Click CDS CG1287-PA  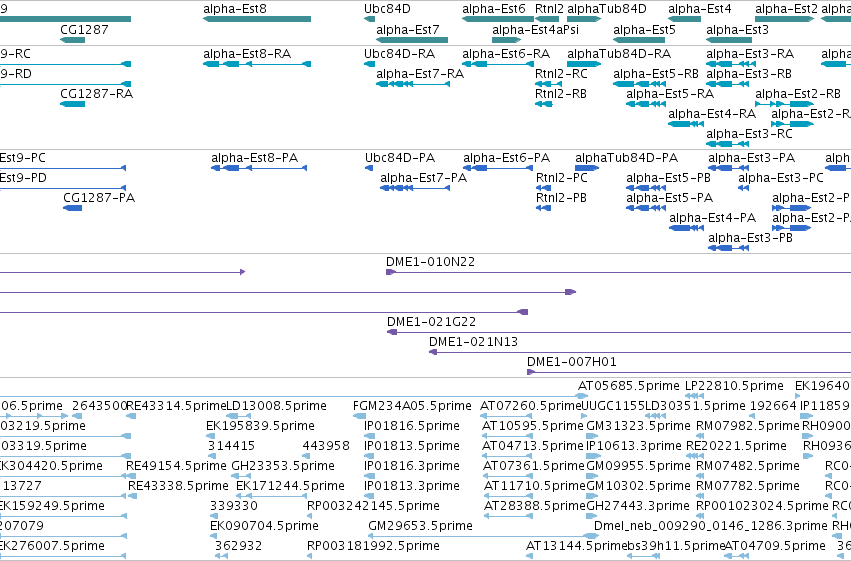point(73,208)
